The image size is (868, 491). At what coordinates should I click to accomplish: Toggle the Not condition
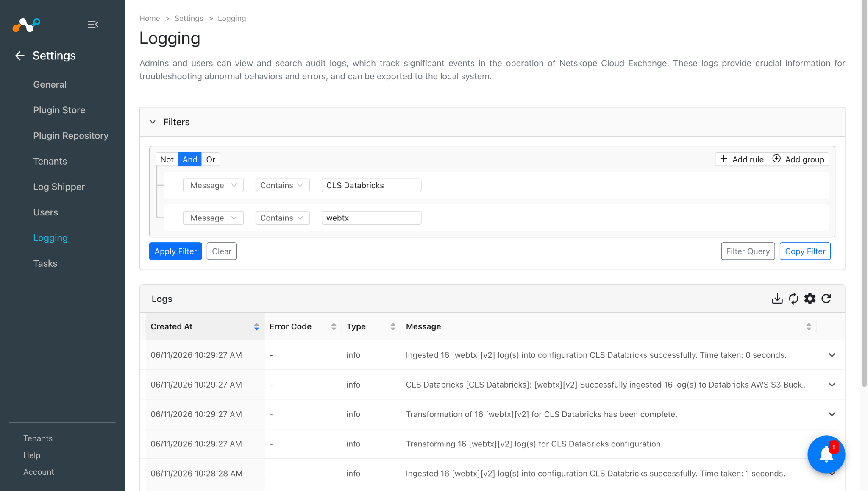pos(167,159)
